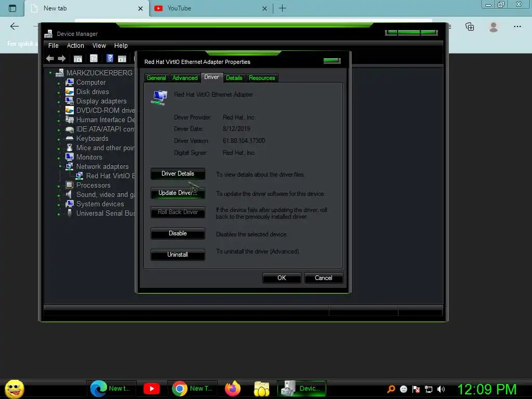
Task: Click the smiley face Start button
Action: pyautogui.click(x=14, y=389)
